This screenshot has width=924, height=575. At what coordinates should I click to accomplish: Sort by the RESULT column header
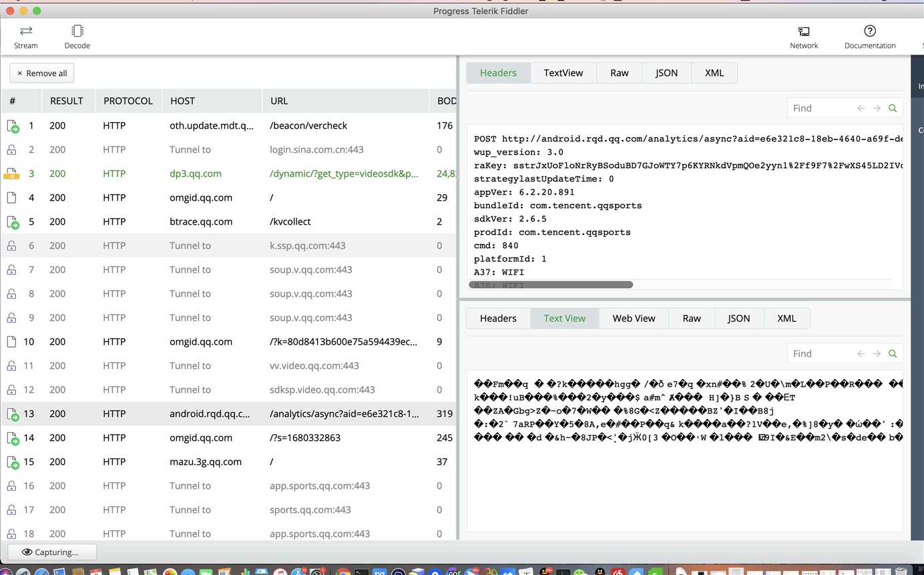pos(66,101)
